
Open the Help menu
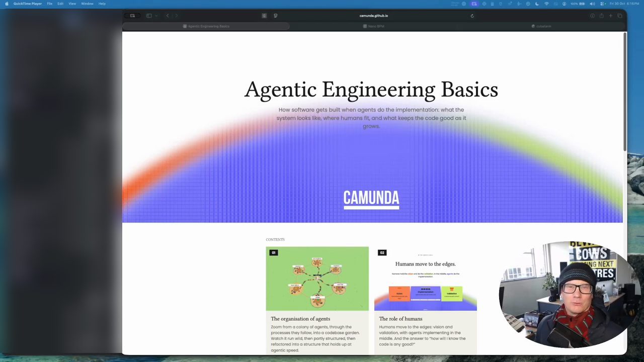tap(102, 4)
